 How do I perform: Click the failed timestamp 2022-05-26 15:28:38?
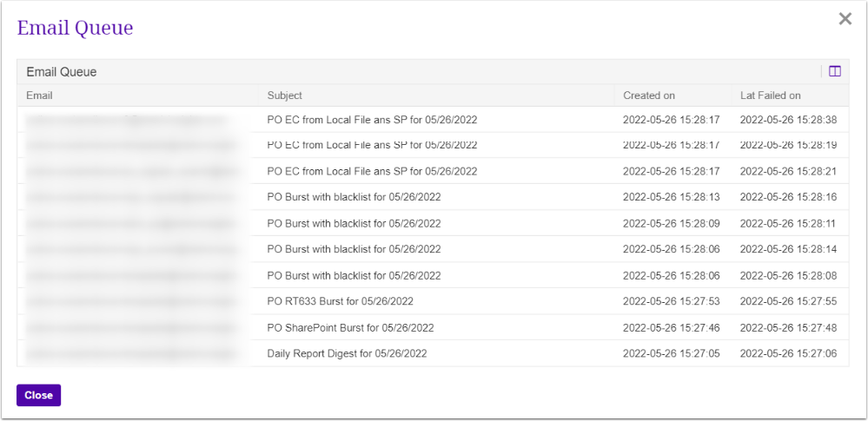[788, 119]
